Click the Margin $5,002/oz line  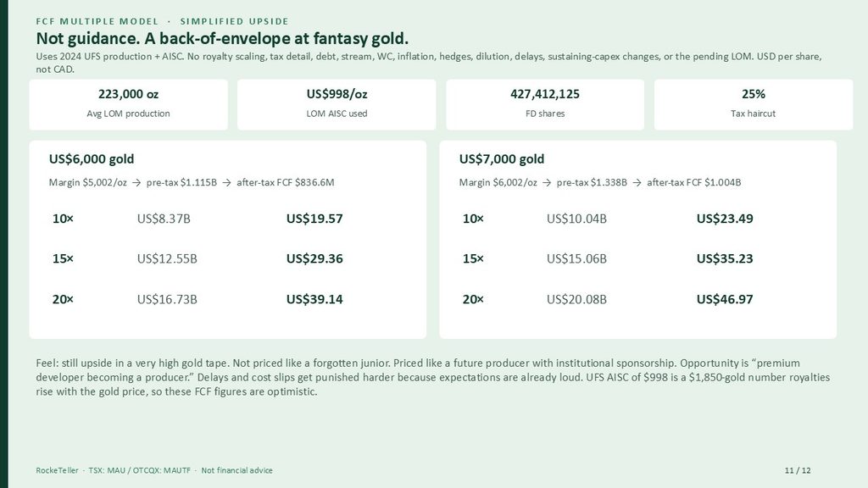point(192,182)
